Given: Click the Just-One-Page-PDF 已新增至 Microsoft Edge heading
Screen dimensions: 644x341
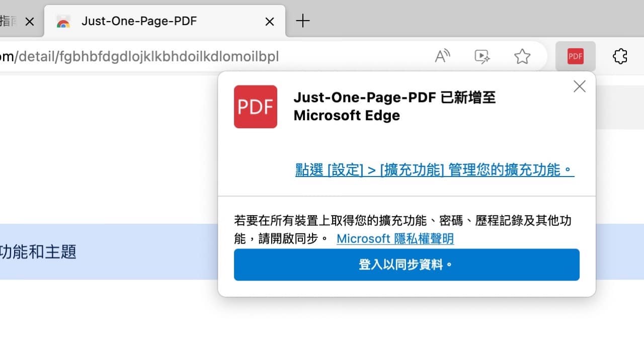Looking at the screenshot, I should (x=395, y=106).
